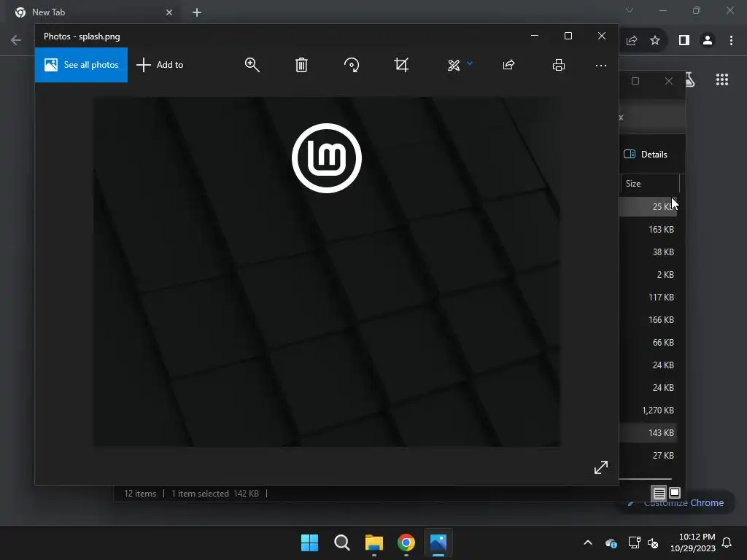This screenshot has width=747, height=560.
Task: Select the 38 KB file row
Action: pyautogui.click(x=649, y=252)
